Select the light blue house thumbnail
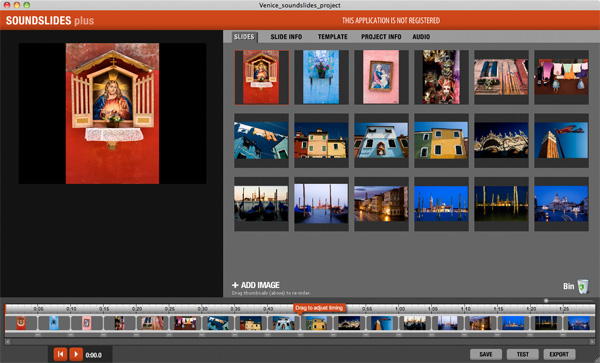 (381, 140)
